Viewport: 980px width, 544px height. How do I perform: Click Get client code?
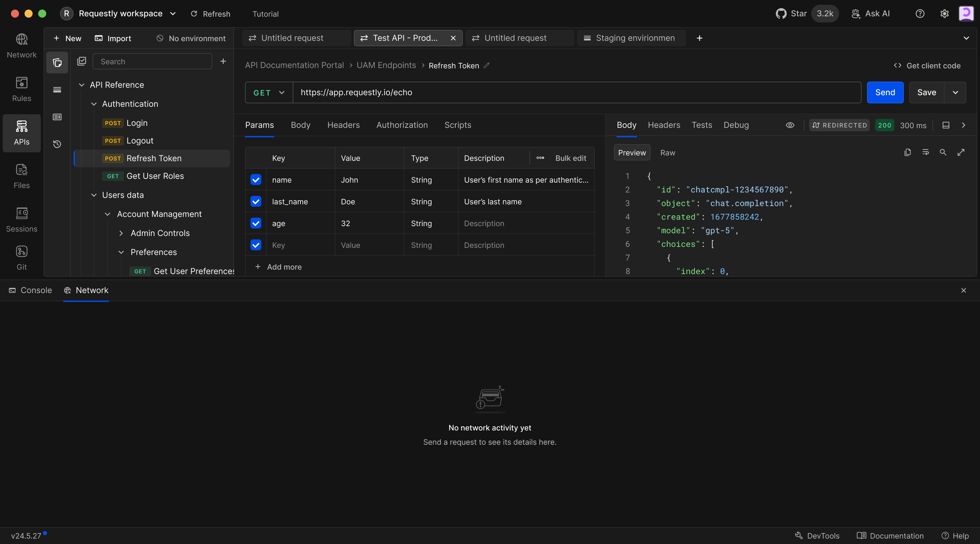point(927,65)
